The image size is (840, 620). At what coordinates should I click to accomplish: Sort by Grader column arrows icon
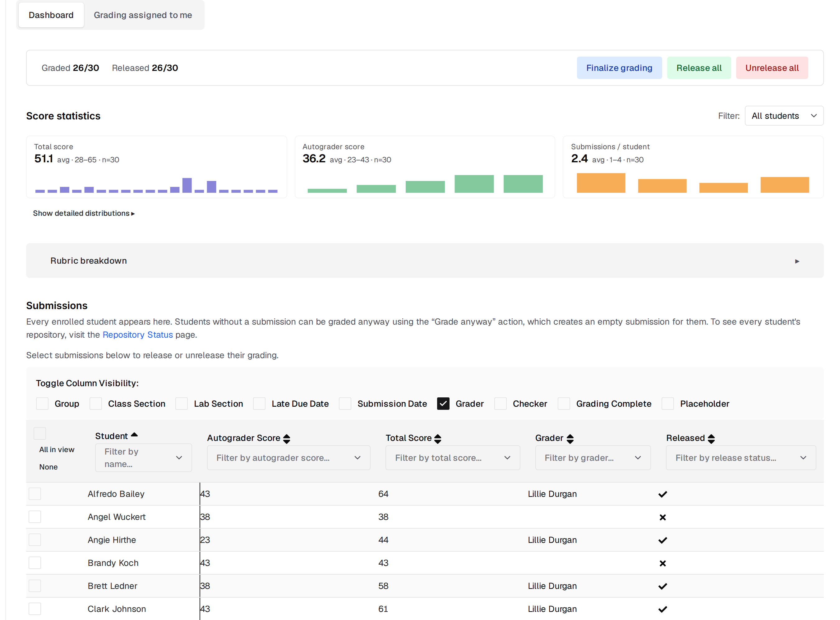coord(570,439)
